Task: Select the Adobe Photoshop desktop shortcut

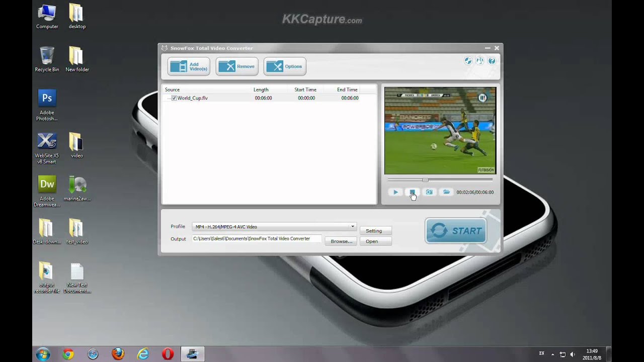Action: pos(47,105)
